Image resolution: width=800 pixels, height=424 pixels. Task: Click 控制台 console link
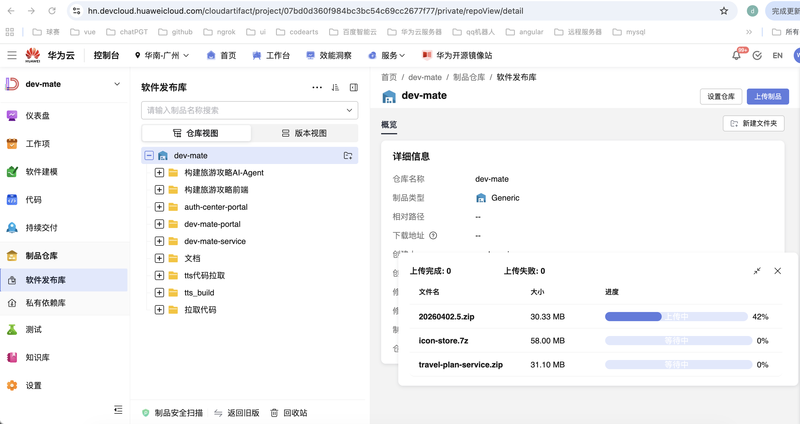pos(106,55)
